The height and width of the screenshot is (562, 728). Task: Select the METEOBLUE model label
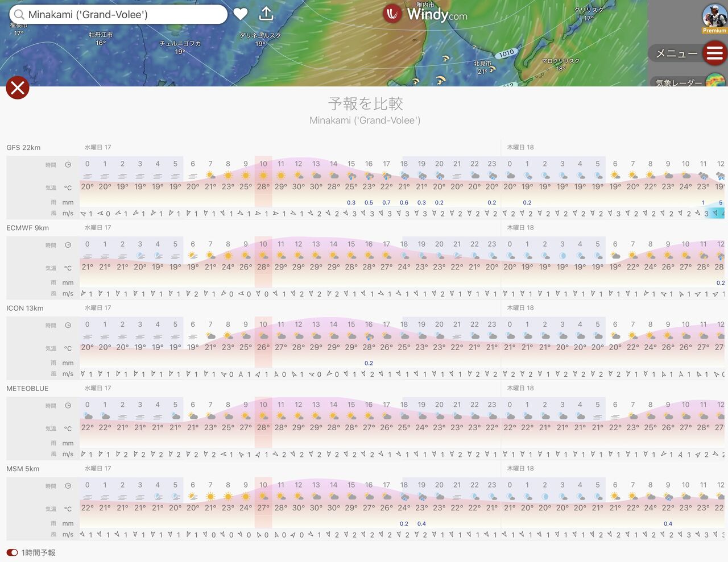point(27,389)
